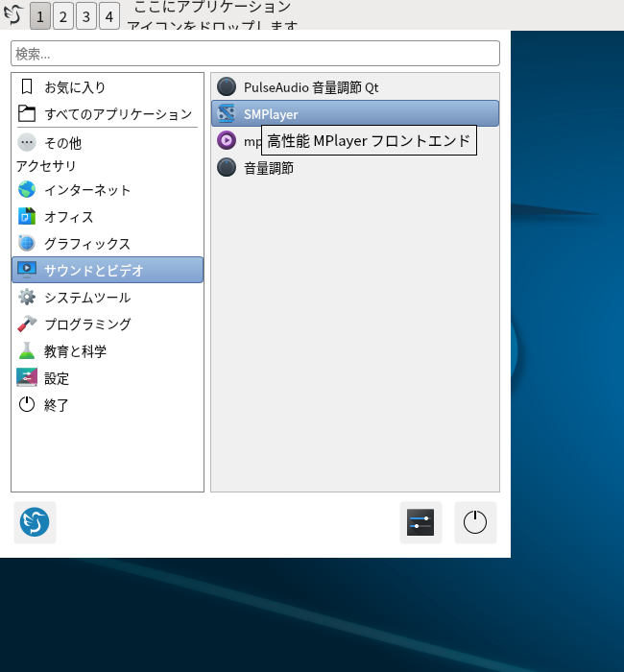Viewport: 624px width, 672px height.
Task: Switch to workspace 2
Action: coord(63,16)
